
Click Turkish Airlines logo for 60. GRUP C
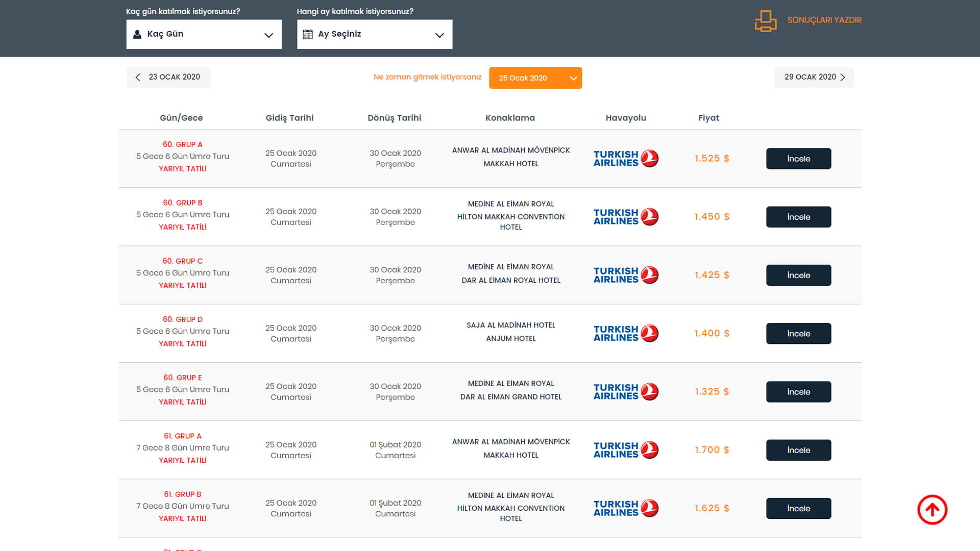(626, 275)
